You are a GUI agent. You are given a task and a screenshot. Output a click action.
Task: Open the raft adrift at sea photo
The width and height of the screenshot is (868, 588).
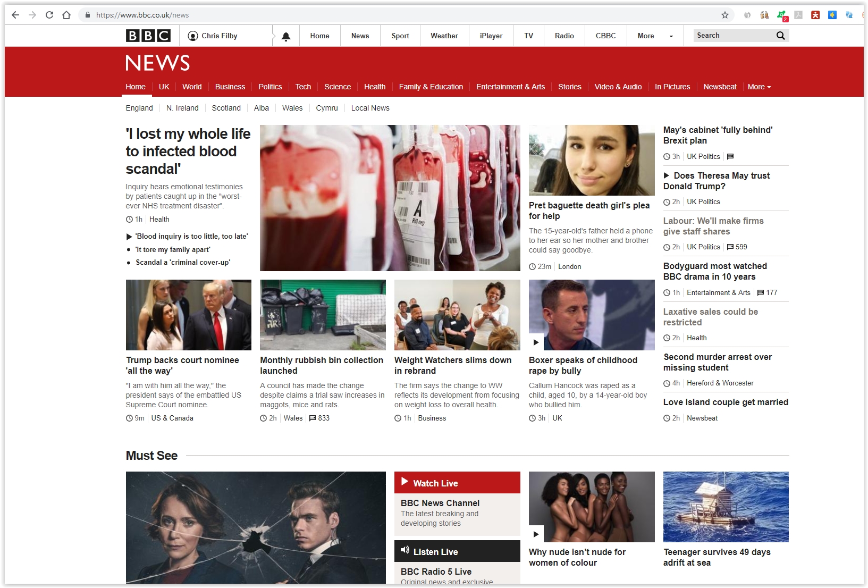(726, 507)
